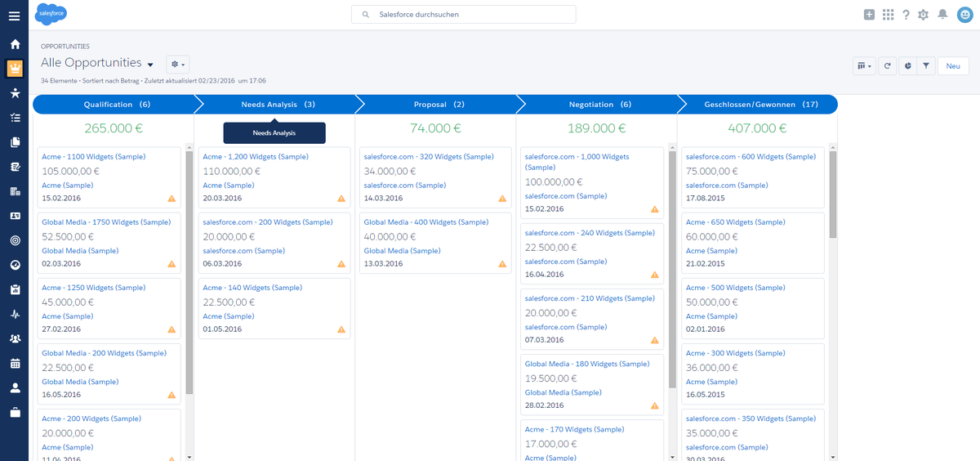The height and width of the screenshot is (461, 980).
Task: Open filter funnel icon
Action: click(926, 66)
